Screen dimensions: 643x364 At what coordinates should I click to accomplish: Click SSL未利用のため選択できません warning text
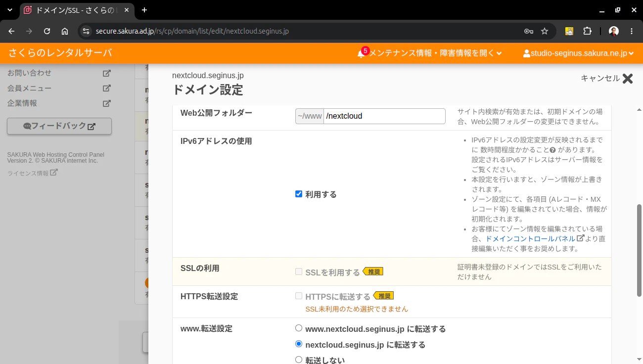coord(357,309)
